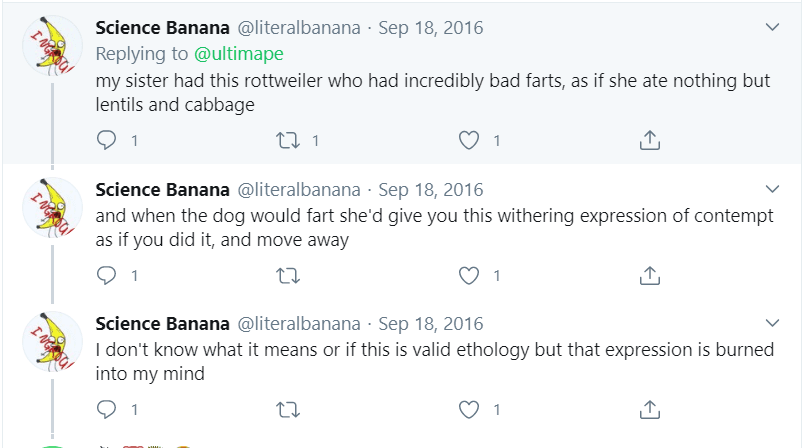Reply to the rottweiler farts tweet

(x=106, y=141)
